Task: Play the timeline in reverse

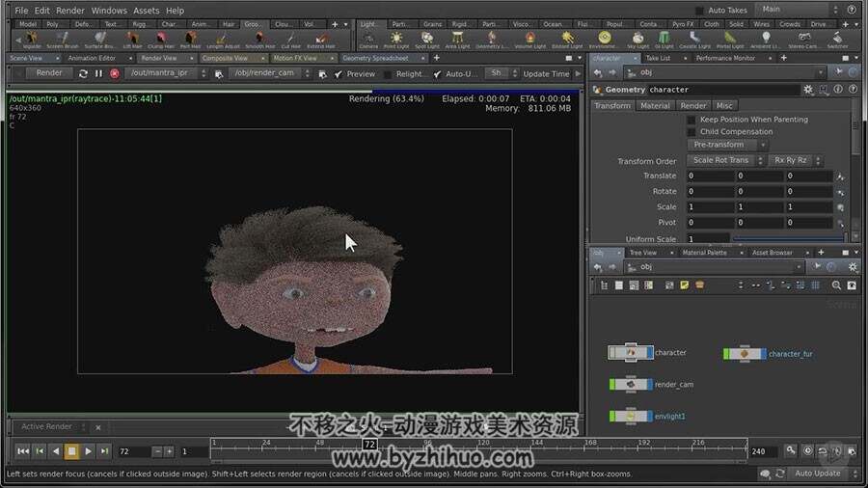Action: tap(55, 451)
